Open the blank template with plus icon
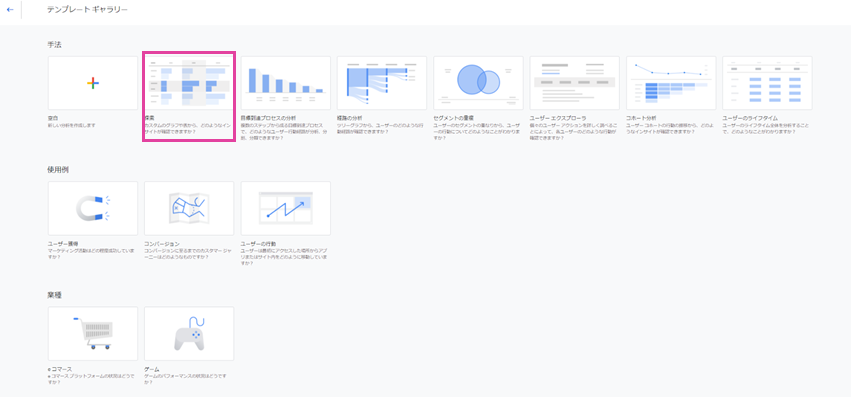The height and width of the screenshot is (397, 851). [93, 83]
